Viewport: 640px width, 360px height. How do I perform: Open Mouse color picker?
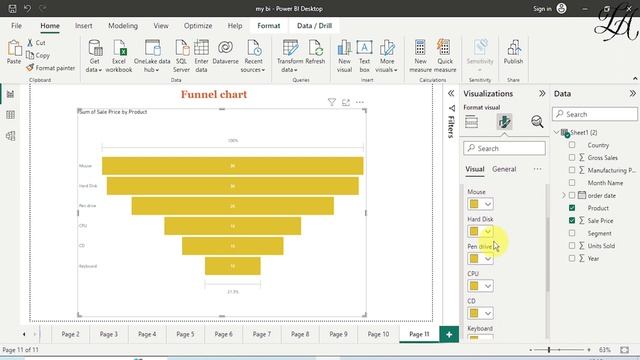480,204
